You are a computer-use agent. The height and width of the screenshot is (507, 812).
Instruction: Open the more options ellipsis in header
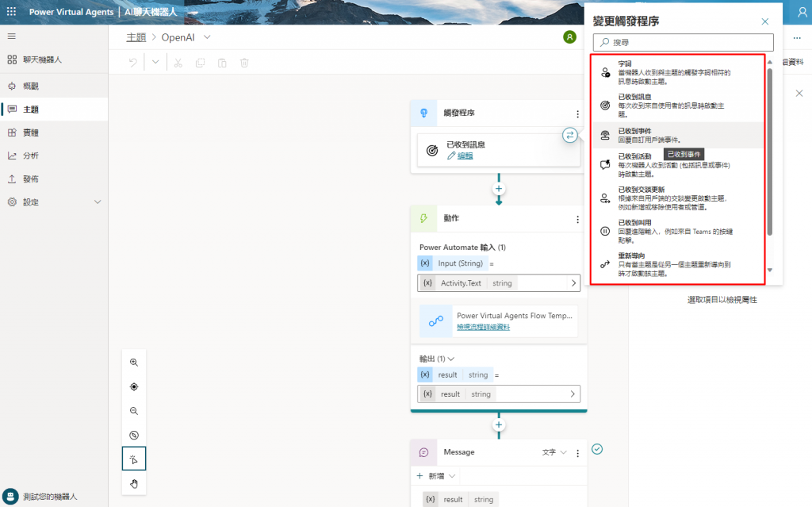[x=797, y=38]
